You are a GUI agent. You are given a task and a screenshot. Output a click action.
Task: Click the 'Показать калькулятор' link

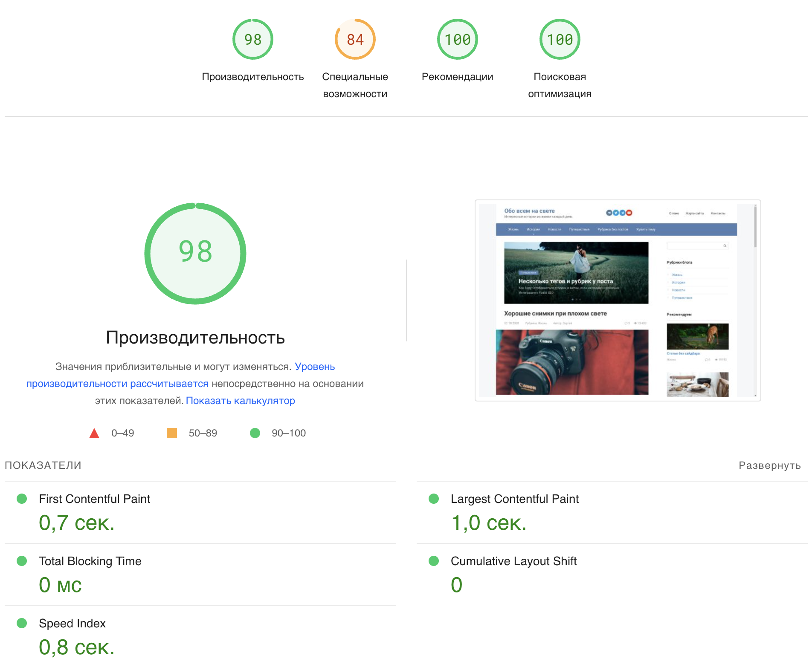[241, 401]
